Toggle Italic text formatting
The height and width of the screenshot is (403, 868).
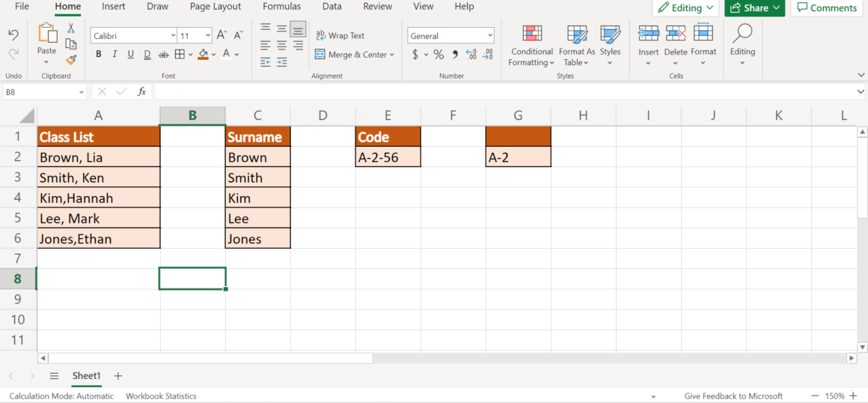pos(114,55)
